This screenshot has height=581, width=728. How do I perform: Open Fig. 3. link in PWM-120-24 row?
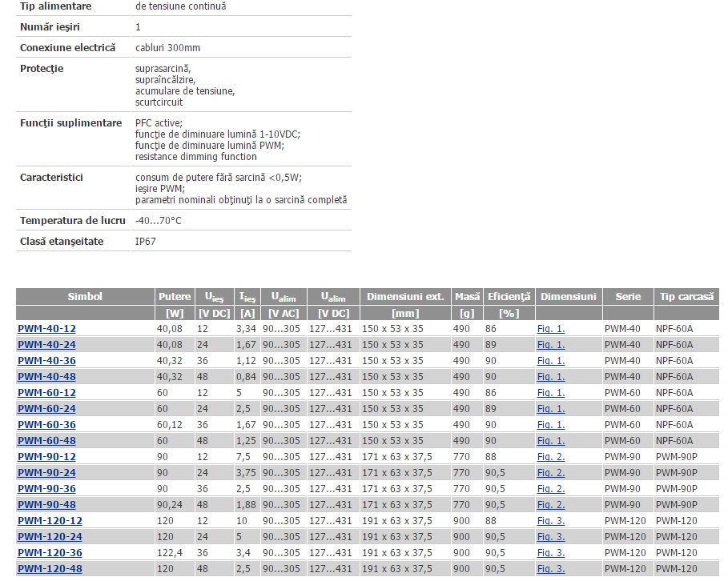pos(551,537)
